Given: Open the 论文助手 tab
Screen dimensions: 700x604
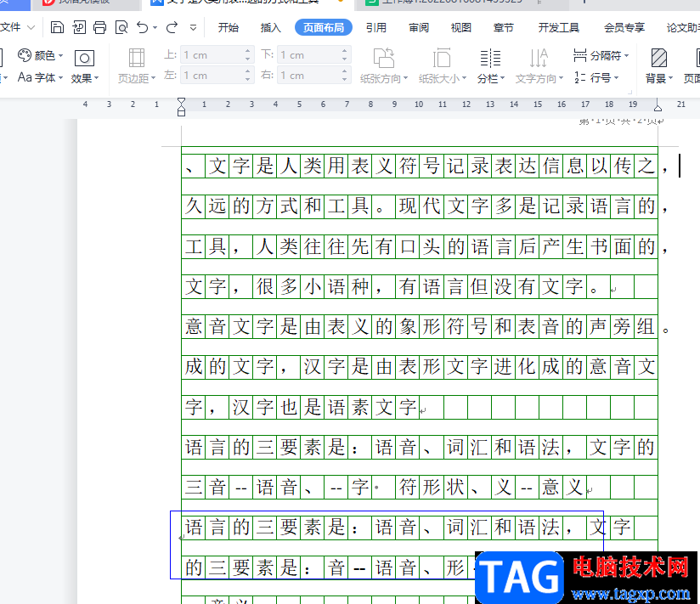Looking at the screenshot, I should [x=683, y=28].
